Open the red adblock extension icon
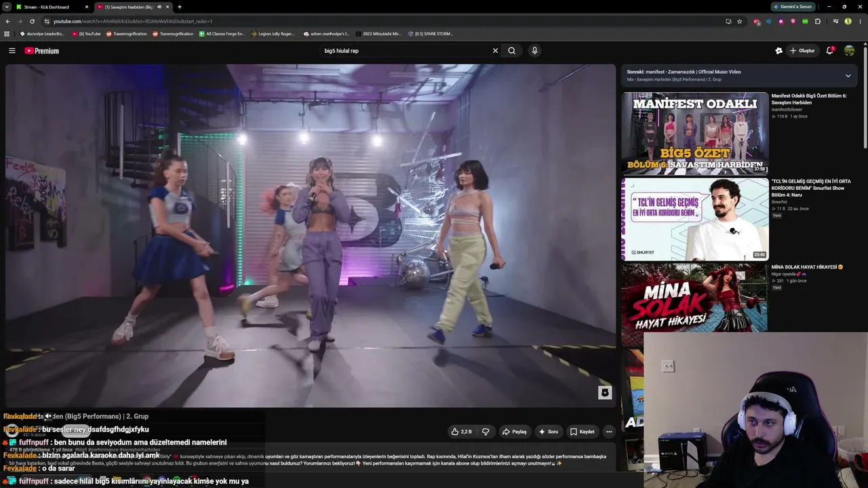 pos(757,21)
